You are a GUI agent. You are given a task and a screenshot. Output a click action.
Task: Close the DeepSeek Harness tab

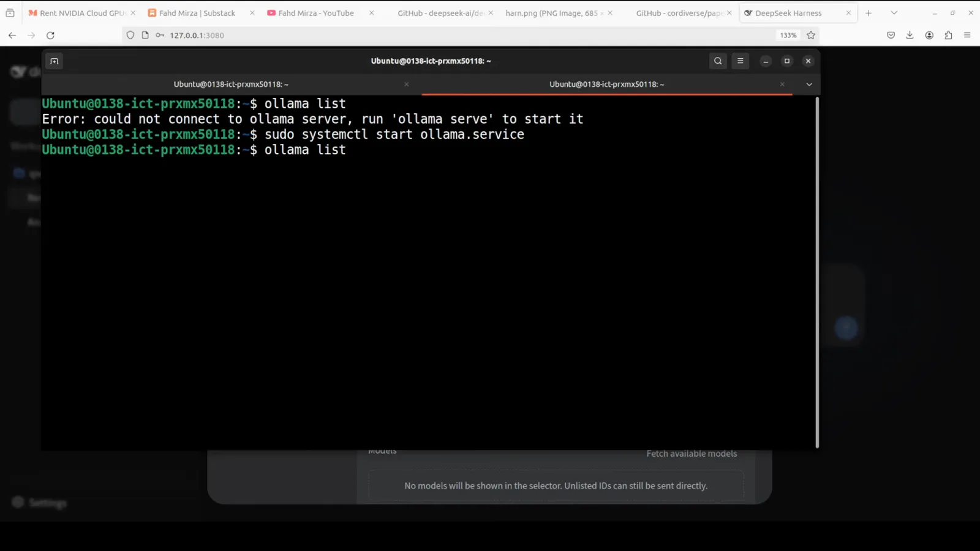848,13
